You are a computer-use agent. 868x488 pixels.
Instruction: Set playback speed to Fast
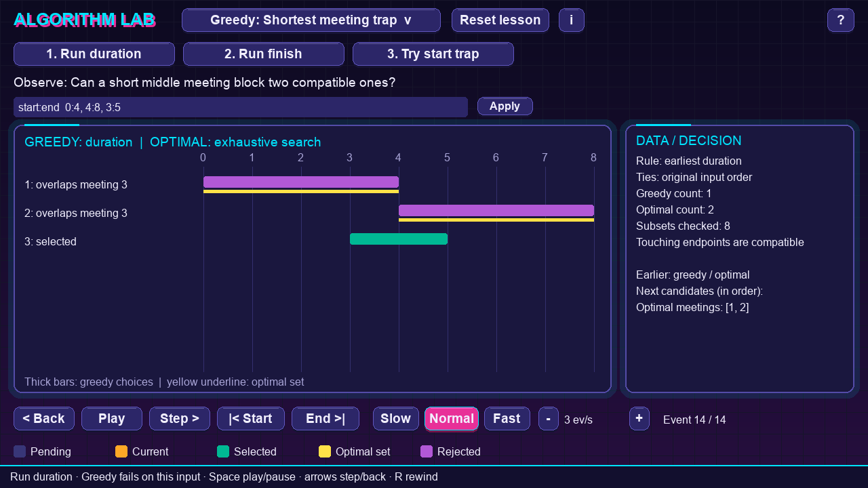pos(507,419)
